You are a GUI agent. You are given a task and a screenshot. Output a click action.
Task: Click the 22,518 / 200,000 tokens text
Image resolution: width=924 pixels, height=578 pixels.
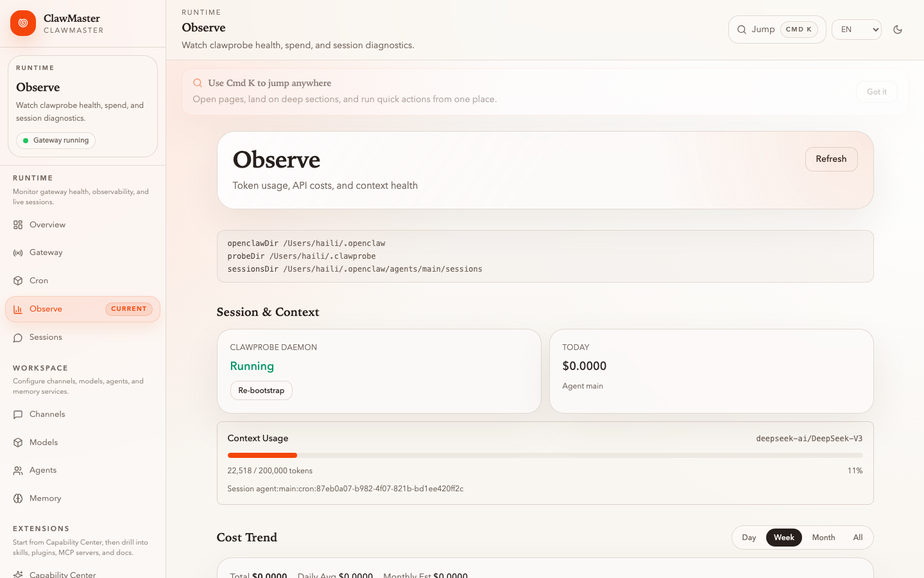270,471
